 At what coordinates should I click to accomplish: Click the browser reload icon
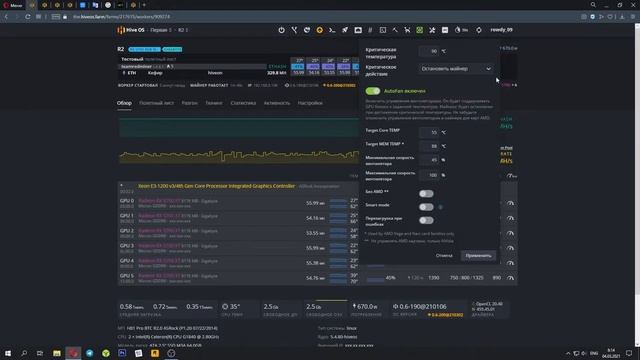tap(27, 17)
